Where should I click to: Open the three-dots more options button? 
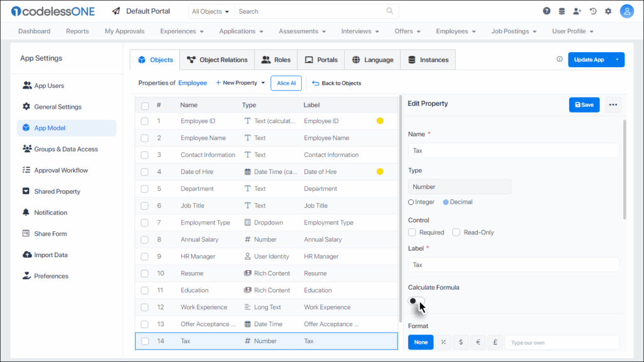(x=613, y=105)
